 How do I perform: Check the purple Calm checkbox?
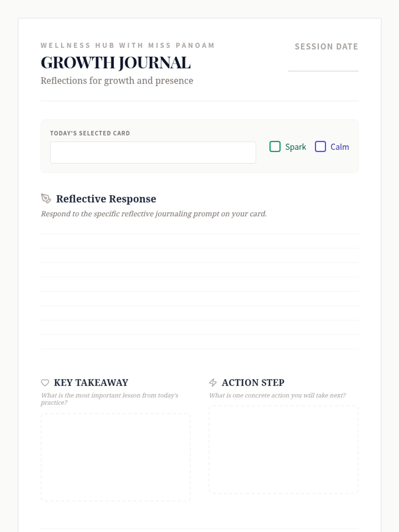[x=320, y=147]
